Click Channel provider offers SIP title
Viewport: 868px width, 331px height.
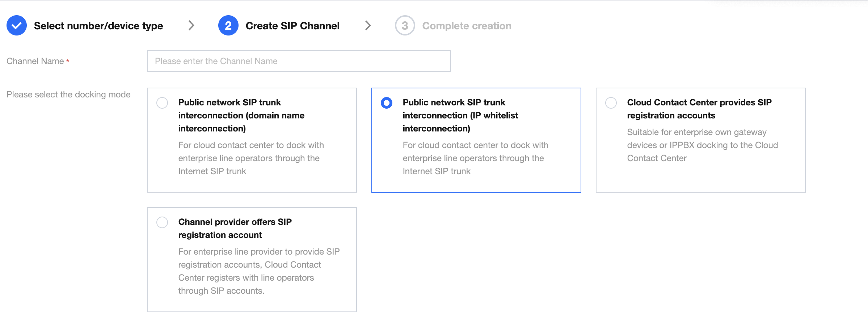tap(235, 229)
